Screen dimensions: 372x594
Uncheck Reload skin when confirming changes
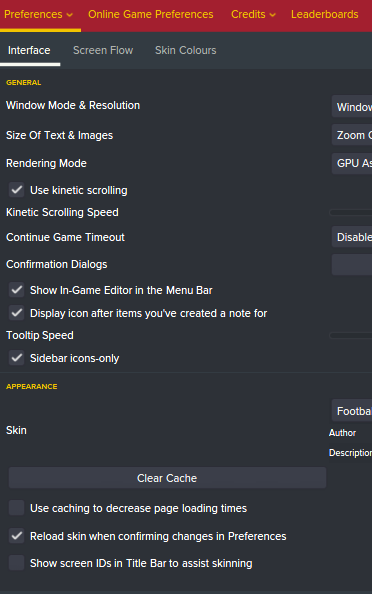(x=17, y=536)
